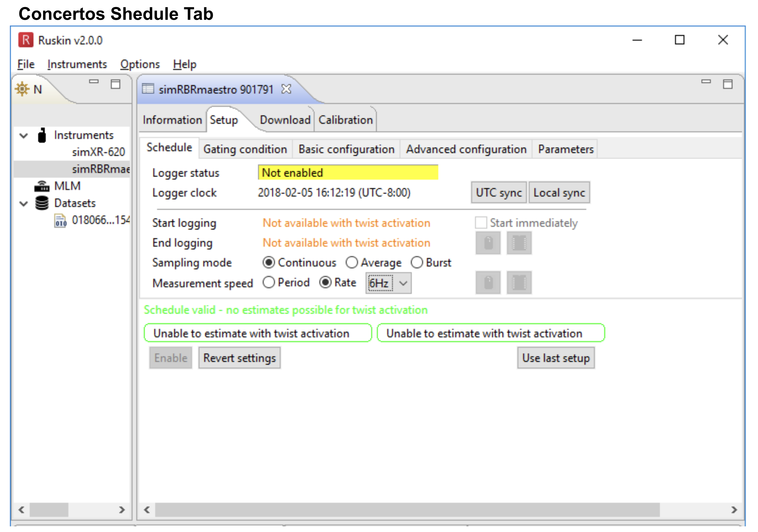This screenshot has width=758, height=532.
Task: Maximize the Navigator panel
Action: 115,84
